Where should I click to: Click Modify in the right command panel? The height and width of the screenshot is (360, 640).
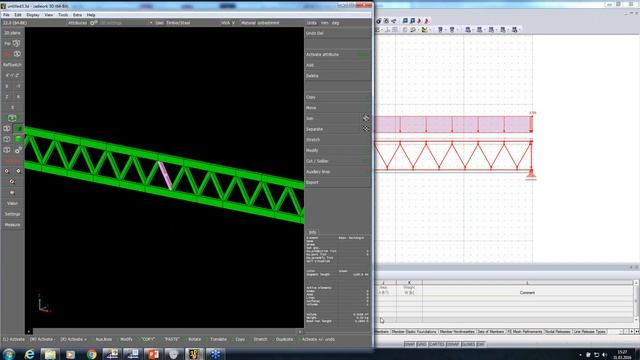pos(338,150)
